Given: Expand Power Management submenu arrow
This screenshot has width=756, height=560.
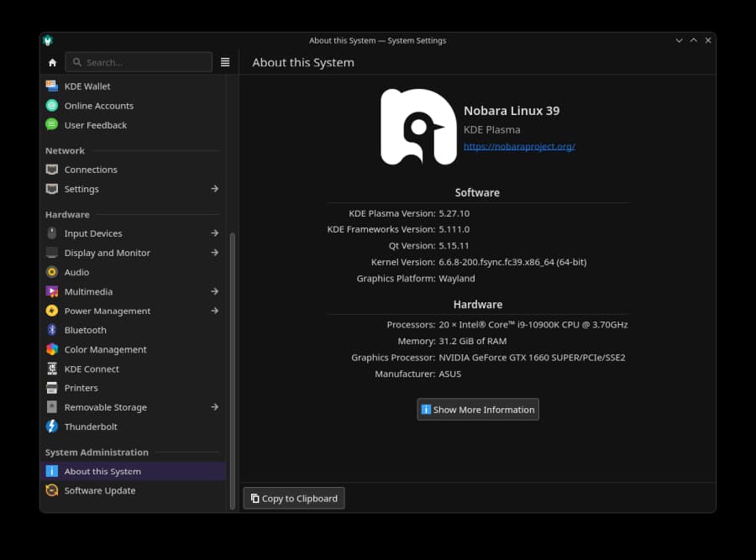Looking at the screenshot, I should coord(215,311).
